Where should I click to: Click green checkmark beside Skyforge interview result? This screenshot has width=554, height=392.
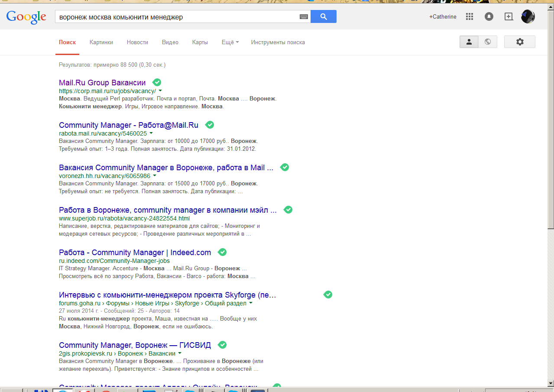tap(328, 295)
